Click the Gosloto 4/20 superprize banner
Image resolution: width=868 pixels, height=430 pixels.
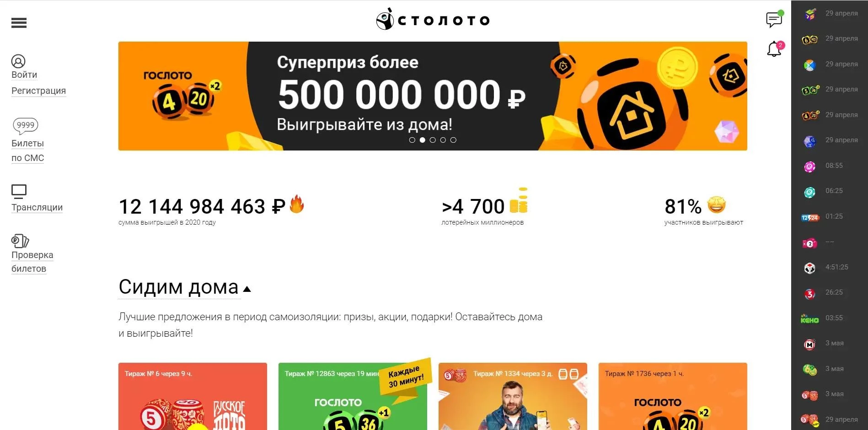[x=433, y=96]
